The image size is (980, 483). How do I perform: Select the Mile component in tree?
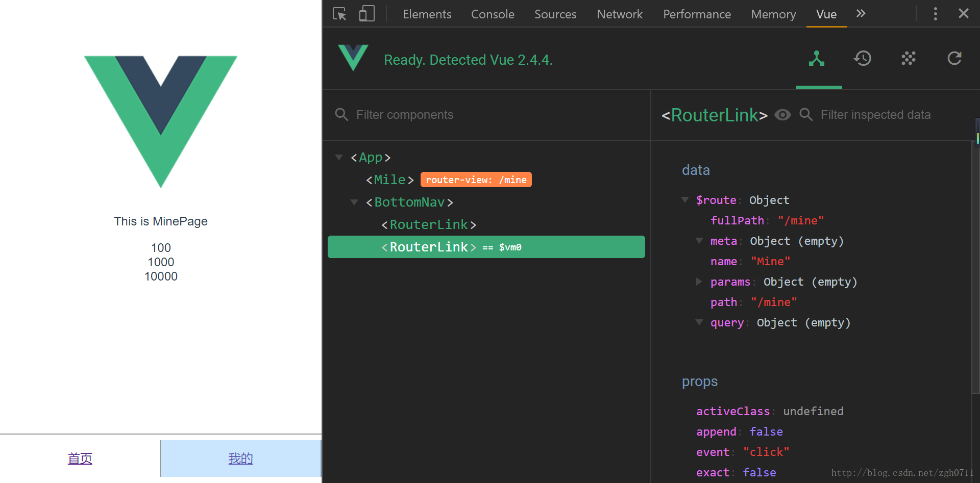(390, 180)
